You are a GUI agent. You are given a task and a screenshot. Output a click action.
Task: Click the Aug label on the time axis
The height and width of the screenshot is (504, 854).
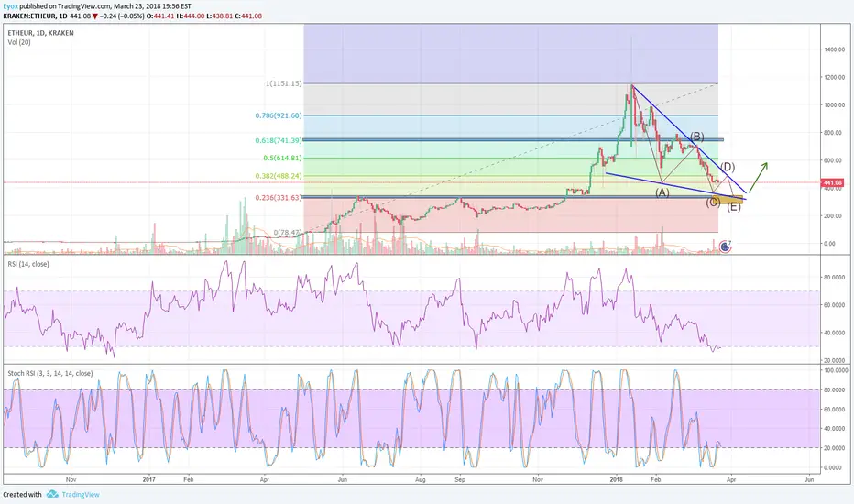coord(421,480)
